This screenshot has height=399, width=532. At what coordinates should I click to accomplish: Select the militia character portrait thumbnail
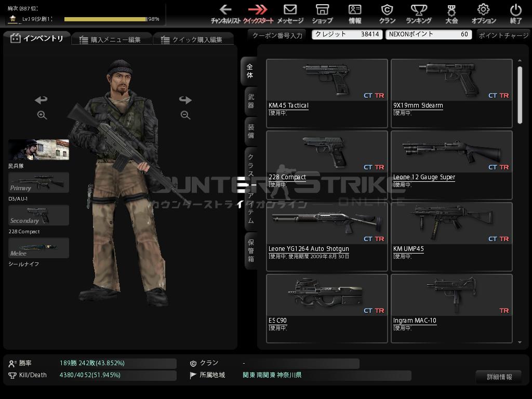38,150
